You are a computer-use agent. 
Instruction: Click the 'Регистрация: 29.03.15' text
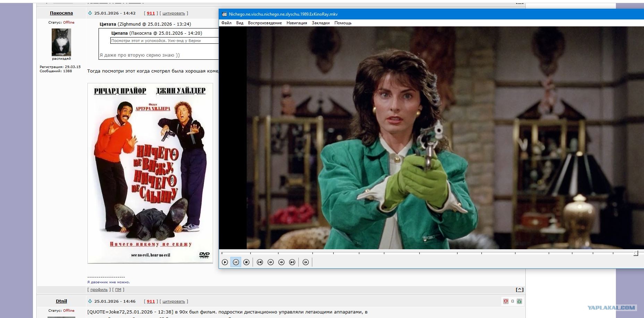(60, 67)
